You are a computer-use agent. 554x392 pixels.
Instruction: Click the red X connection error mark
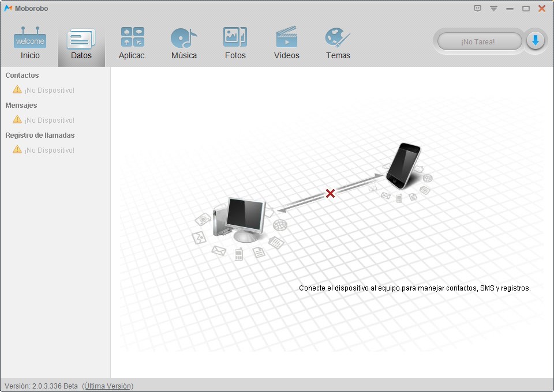pyautogui.click(x=330, y=193)
